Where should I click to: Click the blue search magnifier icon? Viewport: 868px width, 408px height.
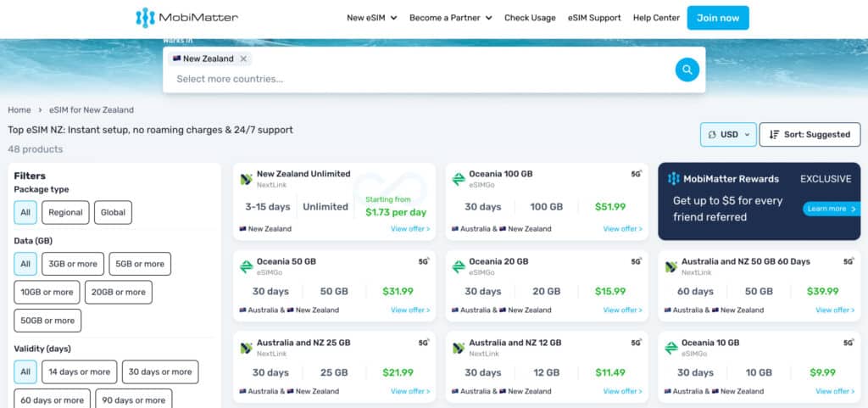tap(687, 70)
